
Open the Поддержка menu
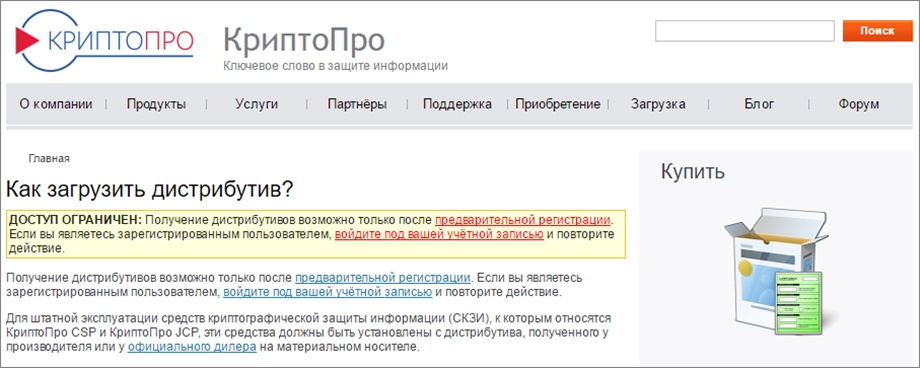[x=457, y=104]
